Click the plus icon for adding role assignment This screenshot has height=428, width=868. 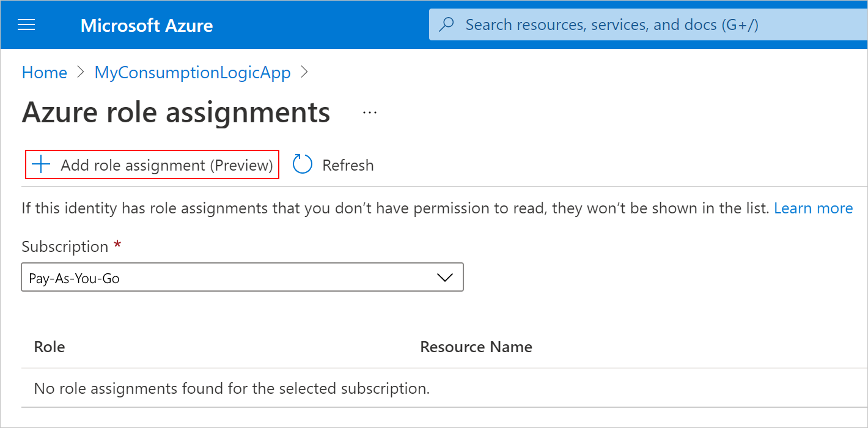click(x=41, y=164)
